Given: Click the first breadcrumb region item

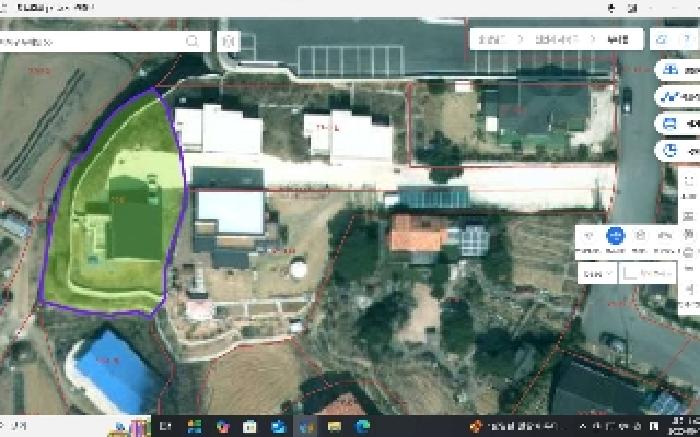Looking at the screenshot, I should tap(491, 39).
